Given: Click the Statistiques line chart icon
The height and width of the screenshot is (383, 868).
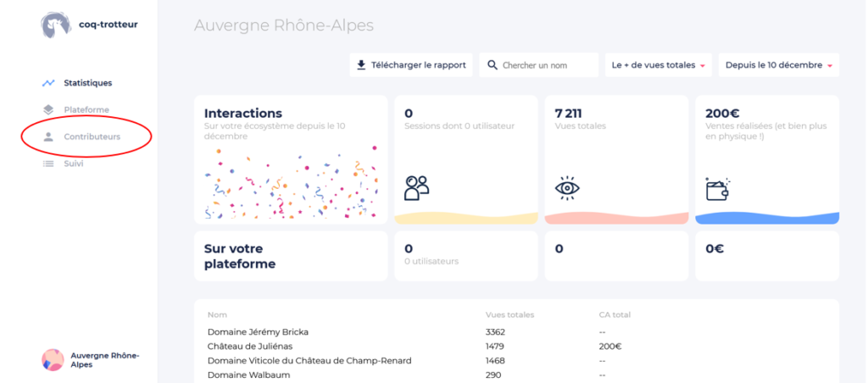Looking at the screenshot, I should 48,83.
